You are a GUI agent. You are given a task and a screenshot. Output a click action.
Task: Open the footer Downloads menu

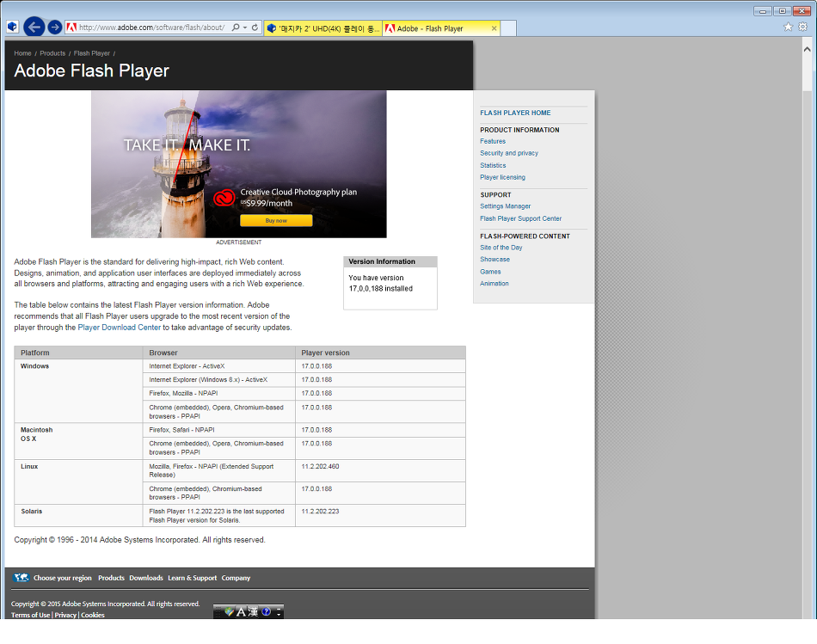[146, 578]
